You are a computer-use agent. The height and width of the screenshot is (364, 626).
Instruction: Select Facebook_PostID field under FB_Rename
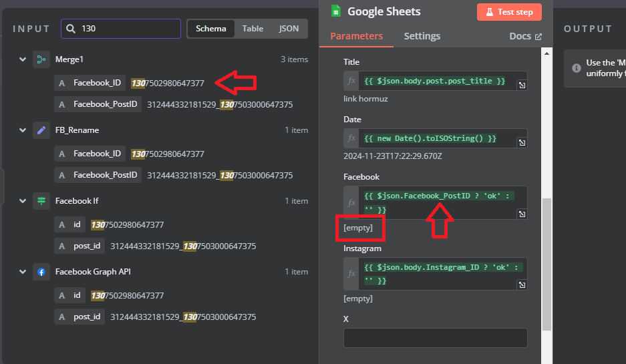coord(98,175)
